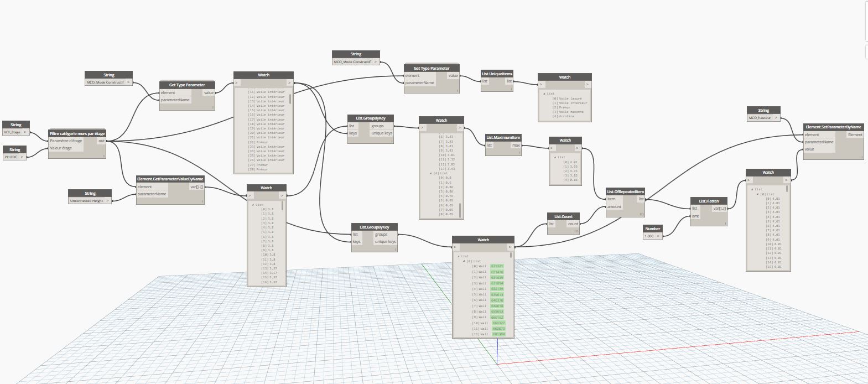Click the 1.000 value in Number node

click(649, 236)
